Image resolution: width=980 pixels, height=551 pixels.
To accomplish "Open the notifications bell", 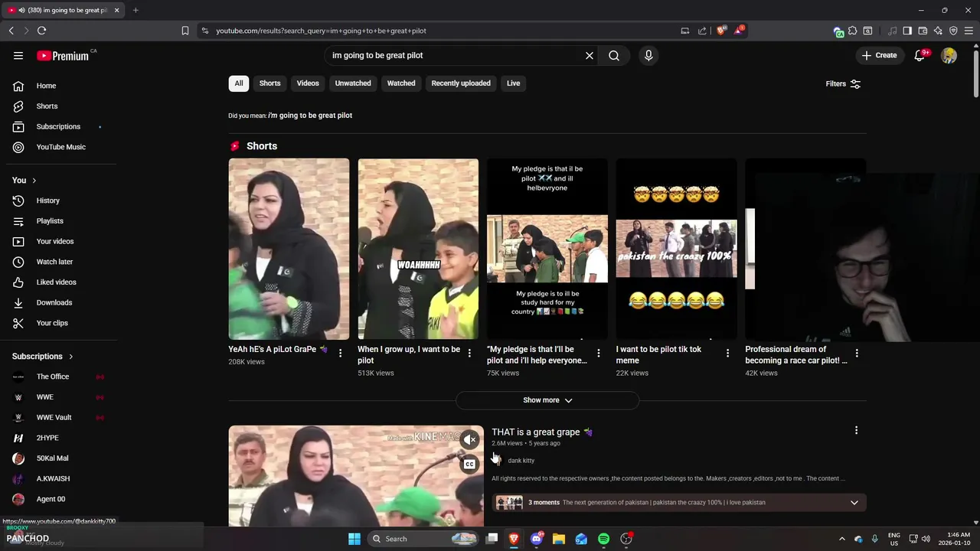I will pos(920,55).
